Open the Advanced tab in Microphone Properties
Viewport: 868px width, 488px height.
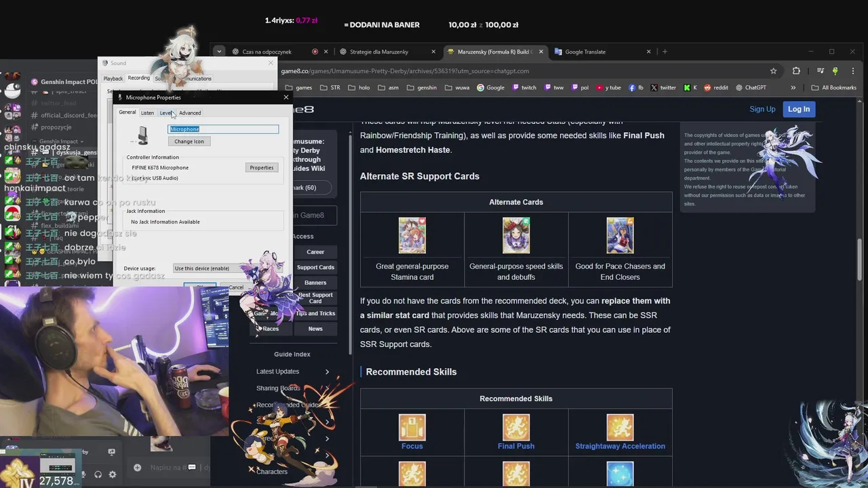point(190,113)
